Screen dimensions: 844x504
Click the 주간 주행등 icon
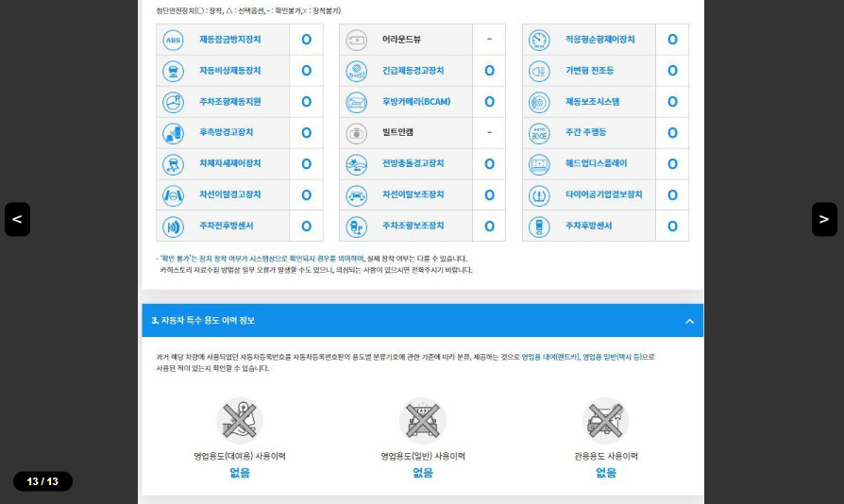[539, 133]
